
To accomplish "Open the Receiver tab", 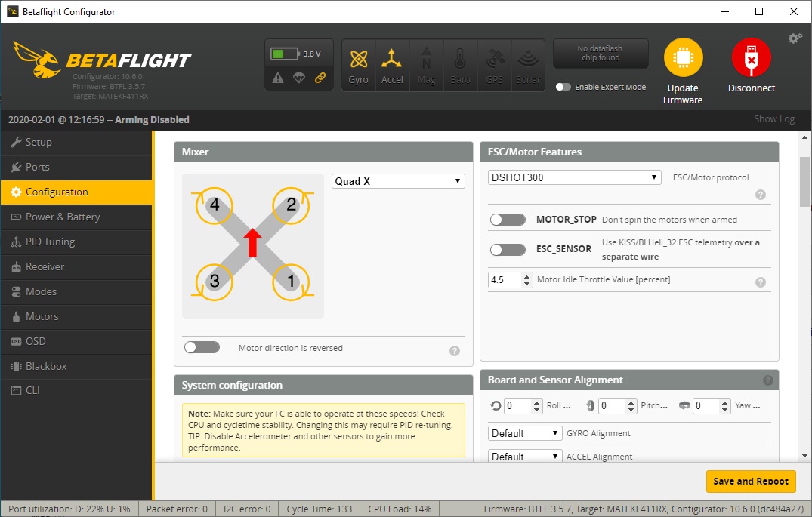I will (x=76, y=266).
